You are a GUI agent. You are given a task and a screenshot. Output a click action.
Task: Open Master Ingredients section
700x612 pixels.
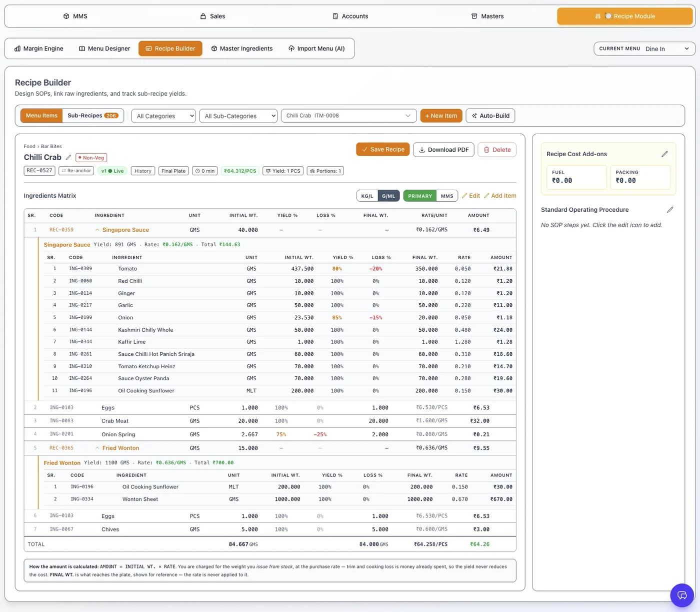tap(242, 49)
